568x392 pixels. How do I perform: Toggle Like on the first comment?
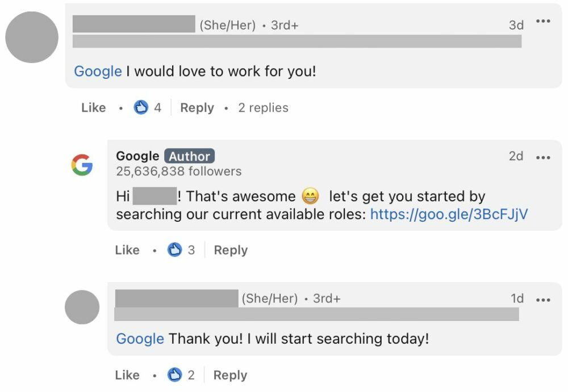(93, 107)
